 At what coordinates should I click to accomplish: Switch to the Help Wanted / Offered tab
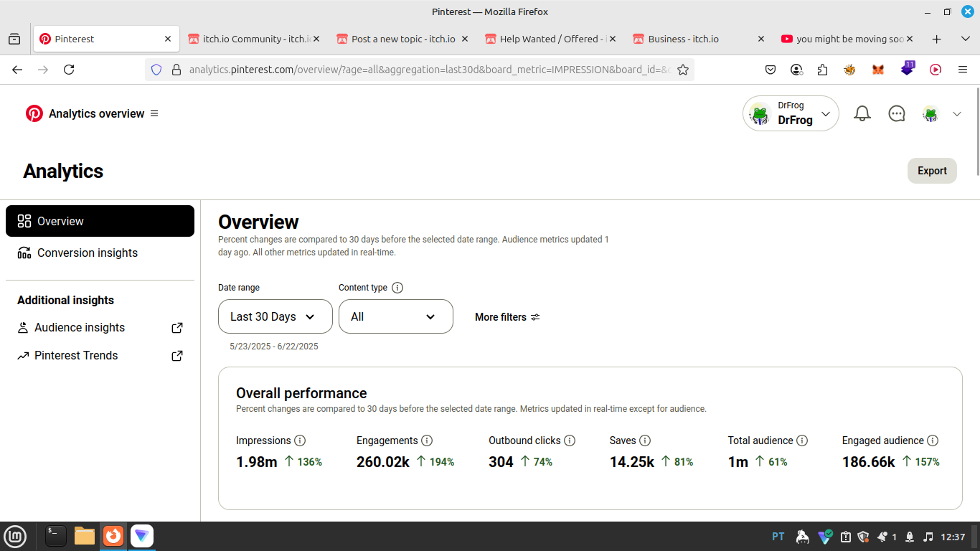click(551, 39)
